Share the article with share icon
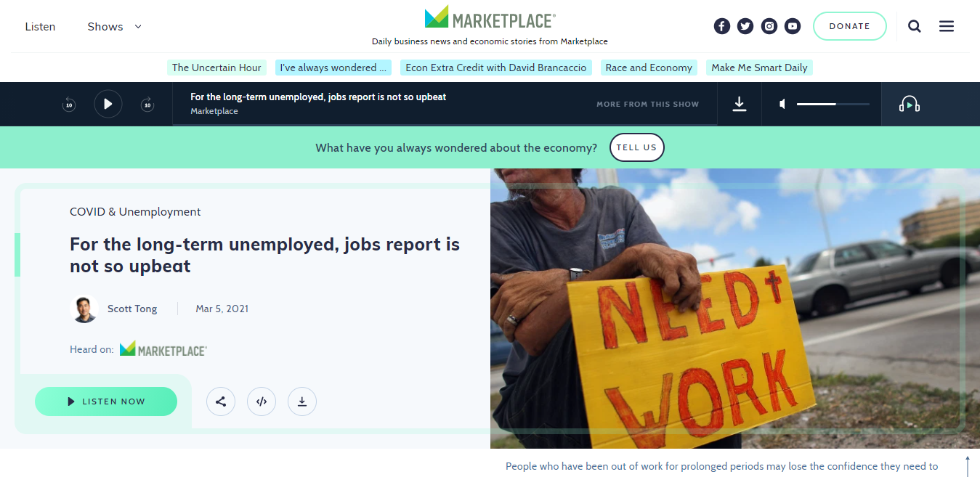Image resolution: width=980 pixels, height=477 pixels. click(x=221, y=401)
